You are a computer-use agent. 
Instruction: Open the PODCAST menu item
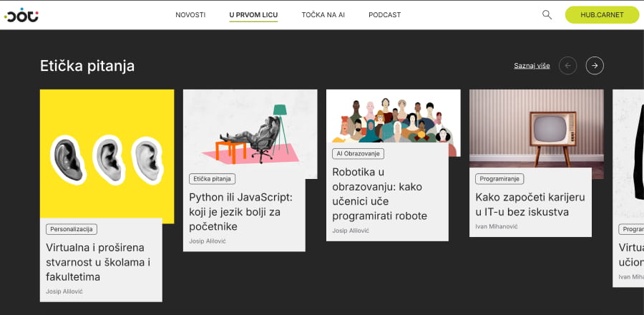coord(384,15)
